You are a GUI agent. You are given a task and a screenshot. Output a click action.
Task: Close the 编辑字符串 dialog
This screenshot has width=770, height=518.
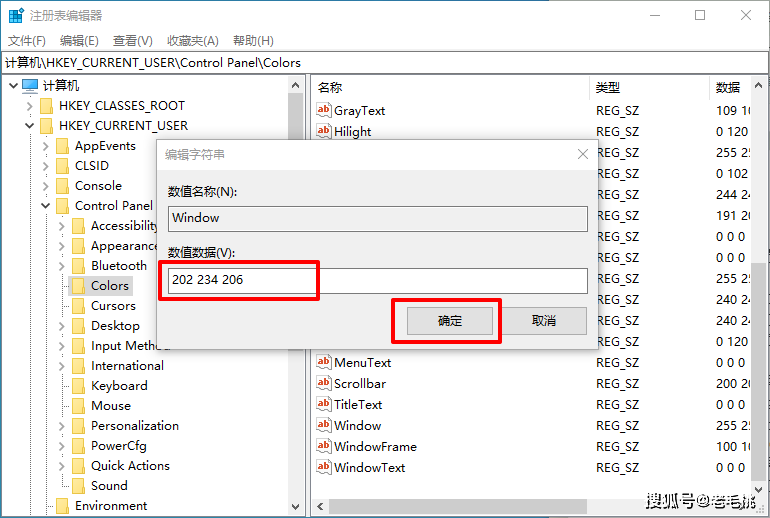[583, 154]
